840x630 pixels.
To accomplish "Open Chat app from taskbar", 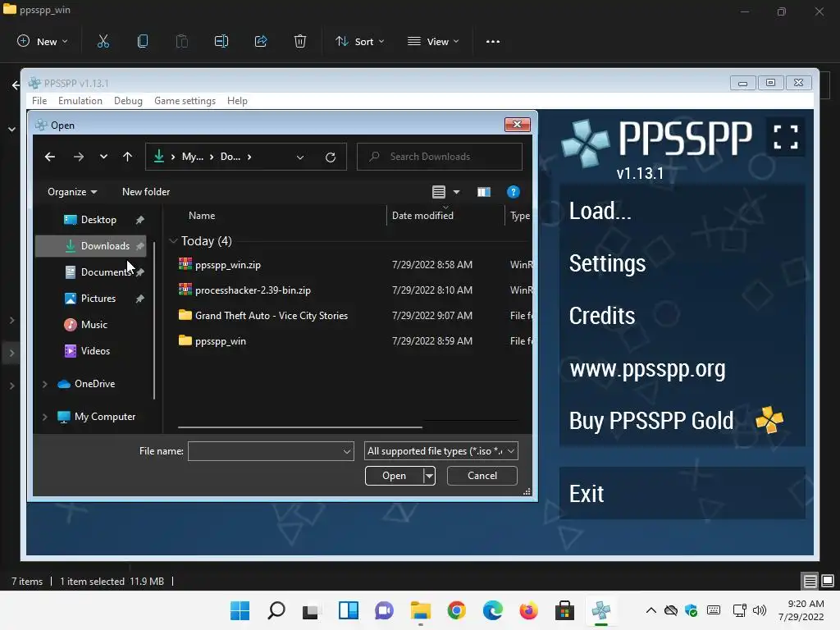I will click(x=384, y=610).
